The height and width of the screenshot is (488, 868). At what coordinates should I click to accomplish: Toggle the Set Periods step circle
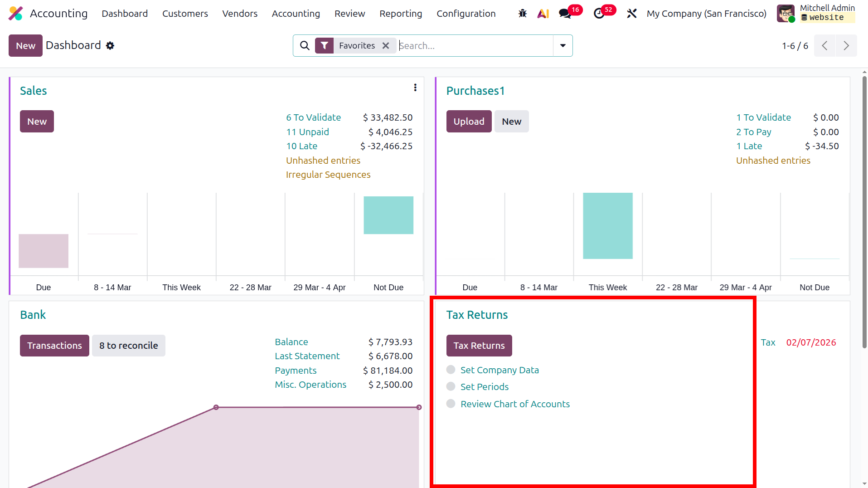(x=451, y=386)
